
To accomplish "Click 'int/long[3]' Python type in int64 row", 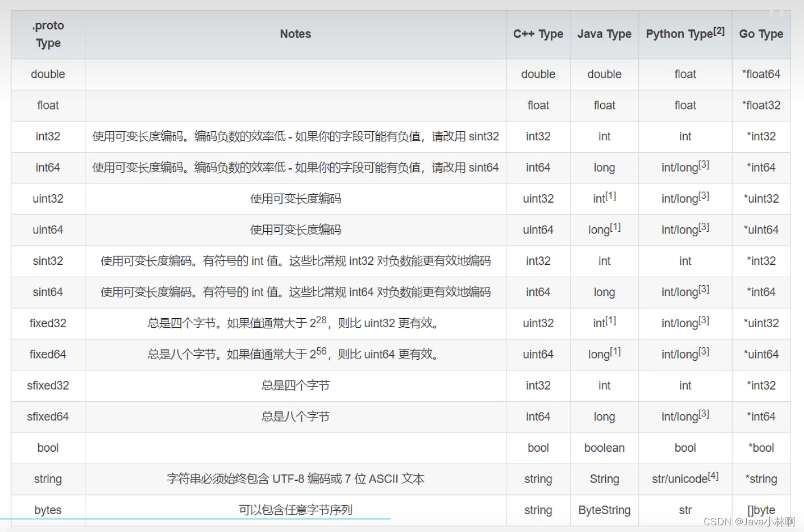I will (685, 168).
